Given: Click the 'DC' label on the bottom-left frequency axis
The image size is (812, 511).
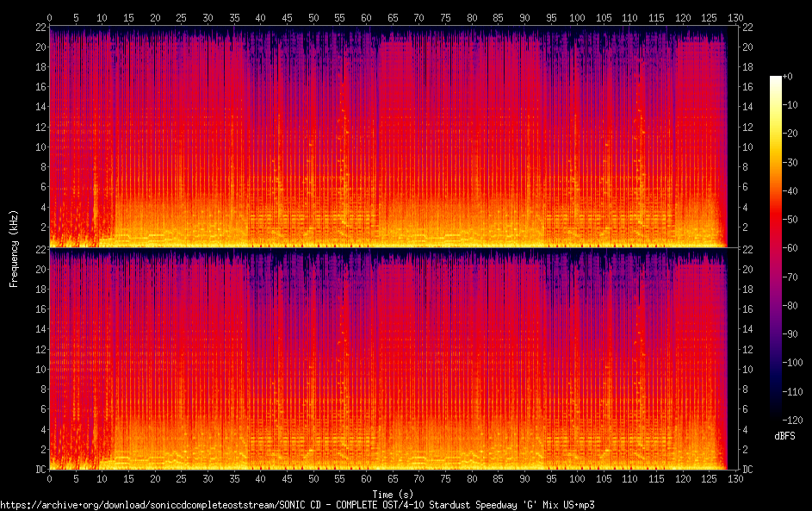Looking at the screenshot, I should (x=39, y=470).
